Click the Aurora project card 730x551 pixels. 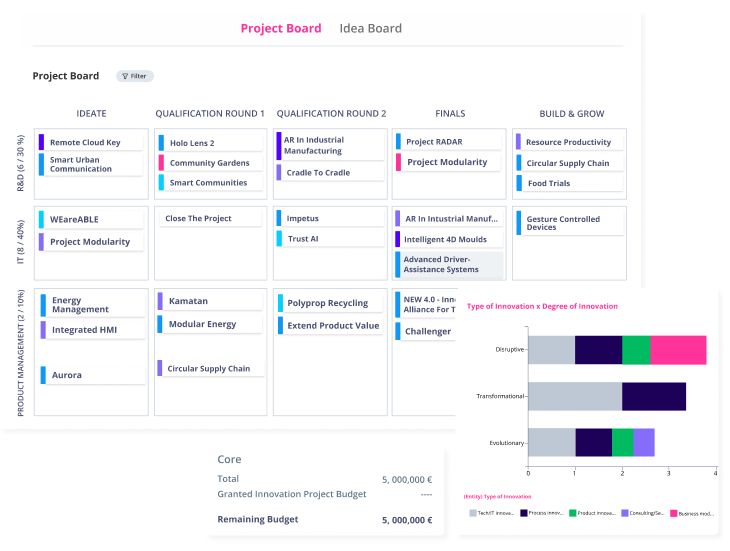point(67,375)
